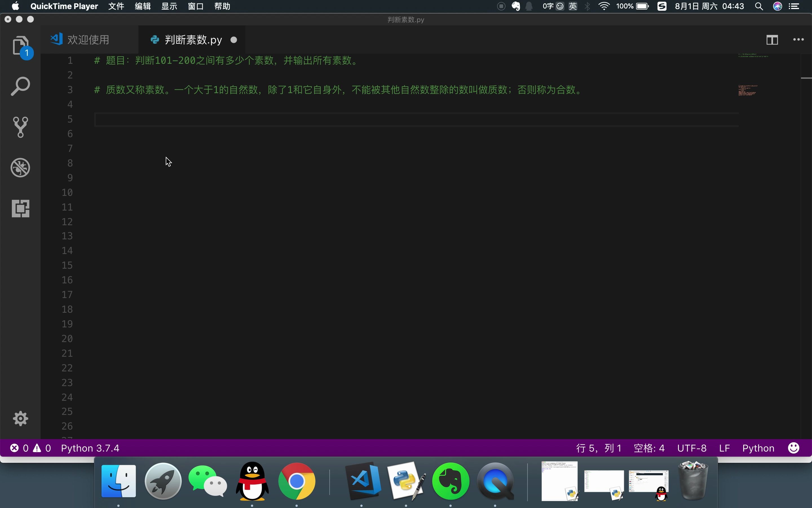This screenshot has height=508, width=812.
Task: Open the Source Control view
Action: pos(20,127)
